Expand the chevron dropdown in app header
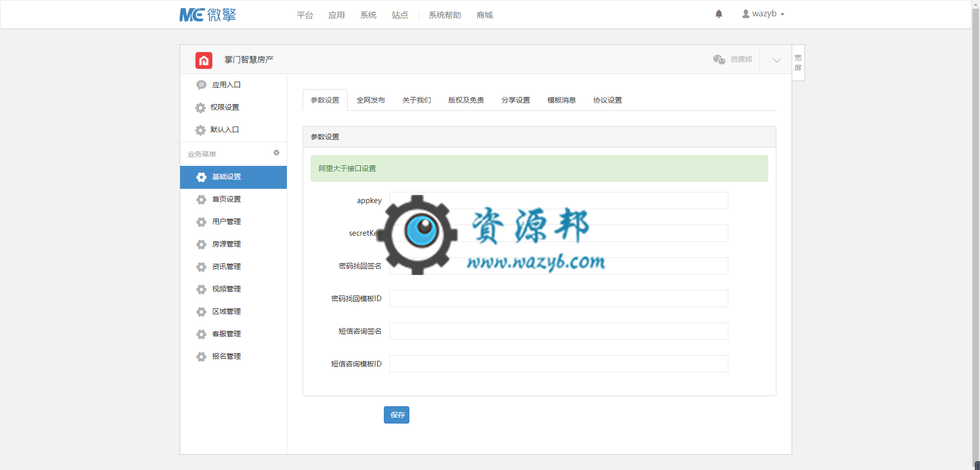Viewport: 980px width, 470px height. click(776, 60)
